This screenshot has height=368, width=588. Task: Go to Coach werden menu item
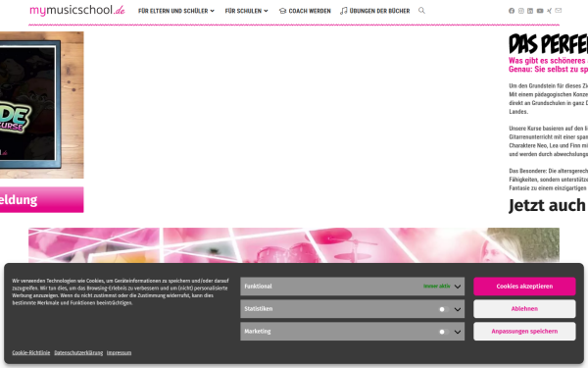(x=305, y=11)
